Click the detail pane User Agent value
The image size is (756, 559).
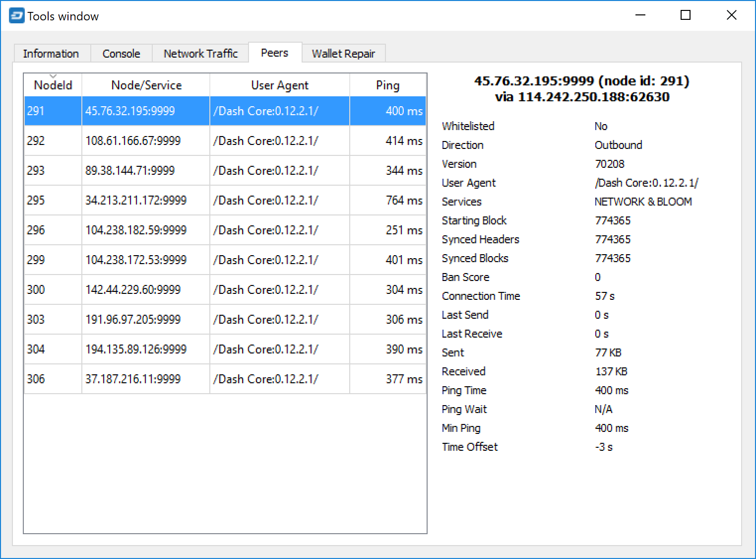[646, 183]
